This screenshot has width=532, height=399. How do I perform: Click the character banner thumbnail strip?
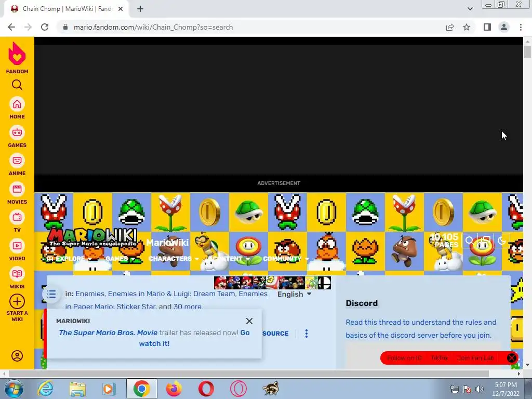click(x=272, y=283)
